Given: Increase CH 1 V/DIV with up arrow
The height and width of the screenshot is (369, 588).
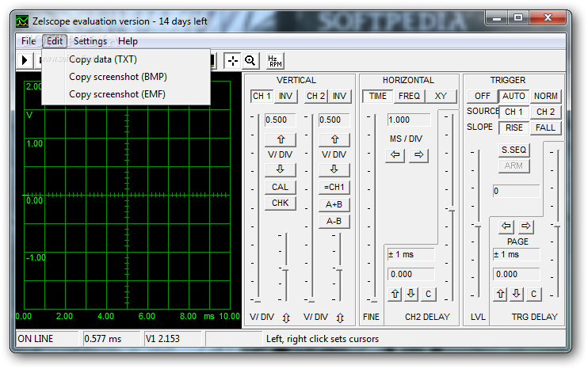Looking at the screenshot, I should 281,139.
